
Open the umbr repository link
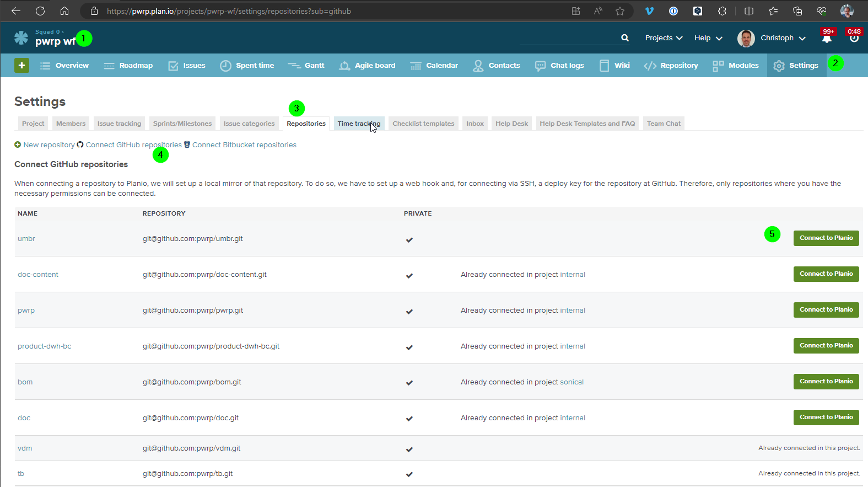[x=26, y=239]
